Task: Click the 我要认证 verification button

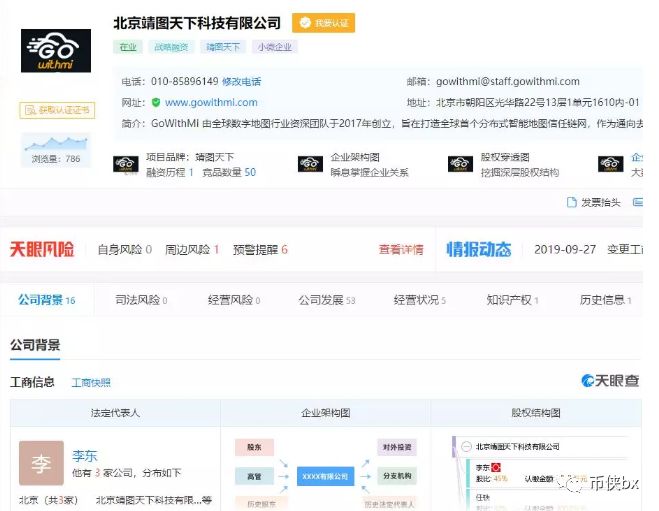Action: (x=324, y=23)
